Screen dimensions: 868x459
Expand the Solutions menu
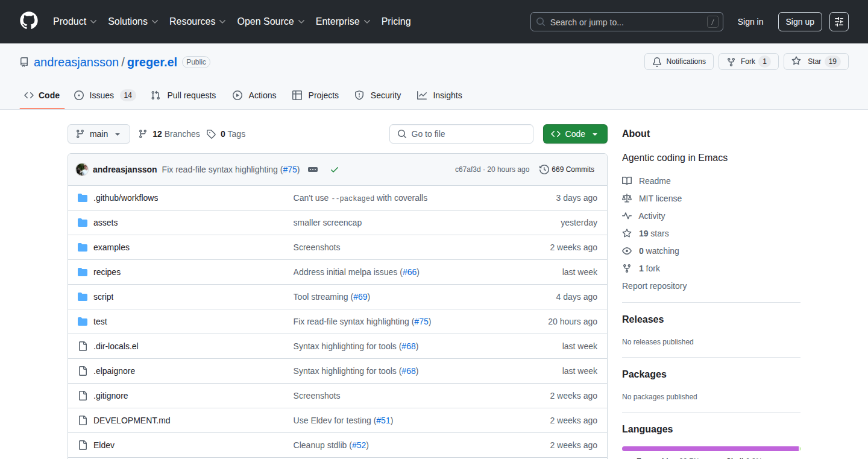[x=133, y=22]
